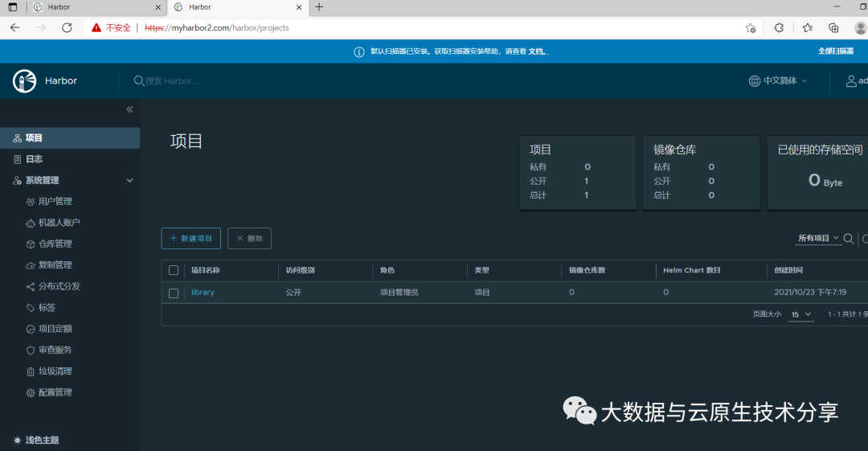Open page size 15 dropdown
The width and height of the screenshot is (868, 451).
tap(801, 314)
